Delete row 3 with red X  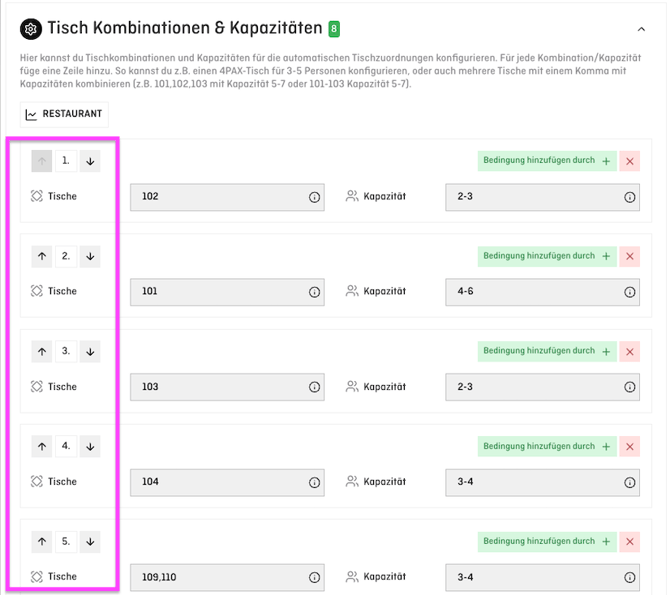click(x=629, y=351)
